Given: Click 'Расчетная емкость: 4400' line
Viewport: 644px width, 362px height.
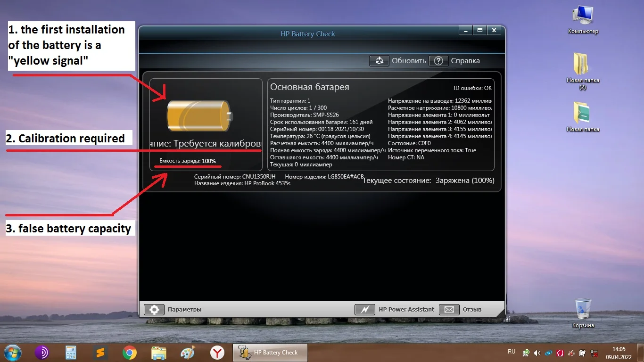Looking at the screenshot, I should click(x=322, y=143).
